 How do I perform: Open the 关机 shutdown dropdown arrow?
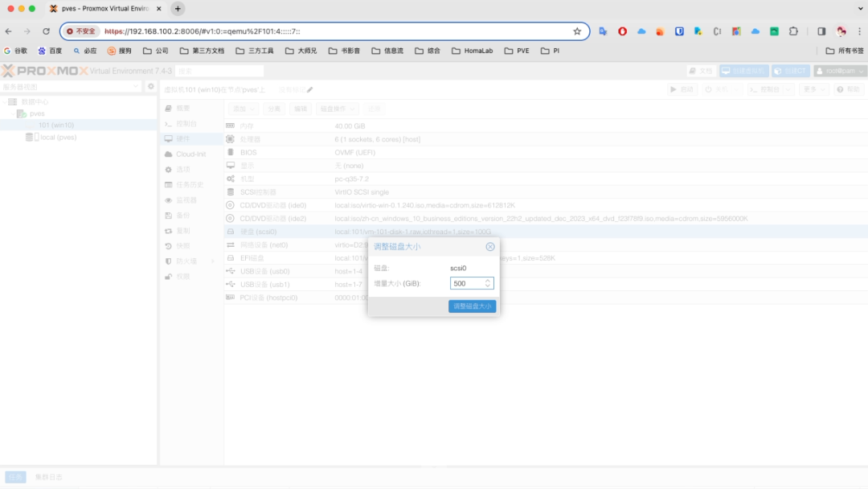tap(737, 89)
